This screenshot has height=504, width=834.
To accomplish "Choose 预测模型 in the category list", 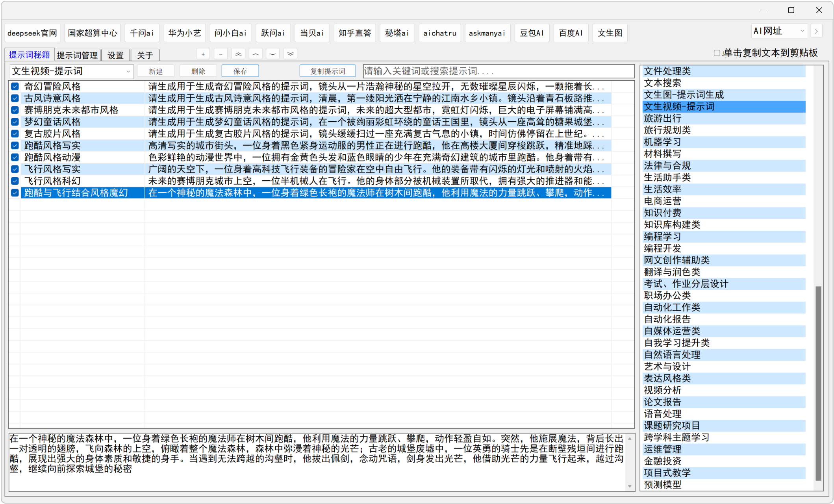I will 724,485.
